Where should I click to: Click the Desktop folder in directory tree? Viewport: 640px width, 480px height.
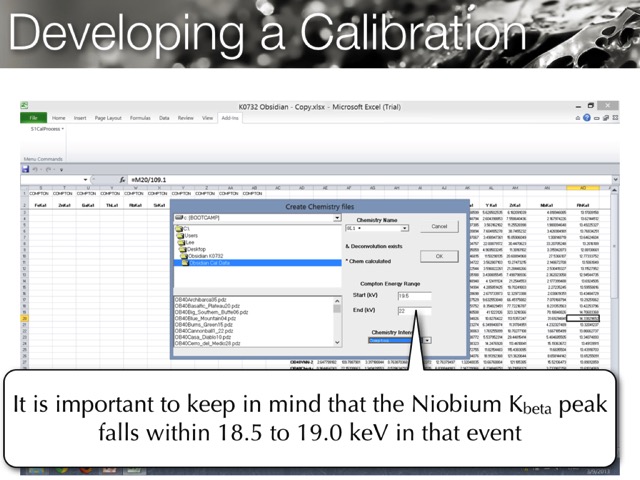(x=198, y=248)
